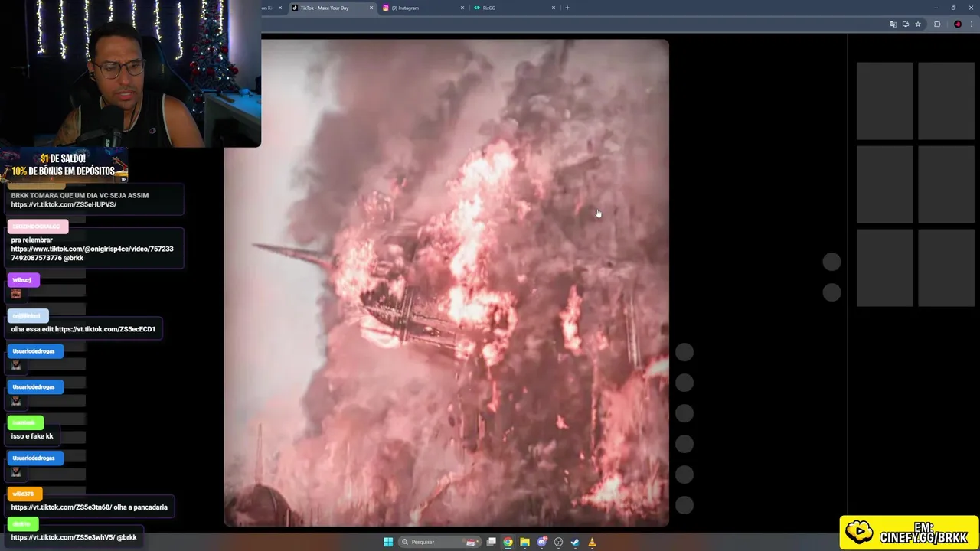The image size is (980, 551).
Task: Open Discord from the taskbar
Action: click(x=542, y=542)
